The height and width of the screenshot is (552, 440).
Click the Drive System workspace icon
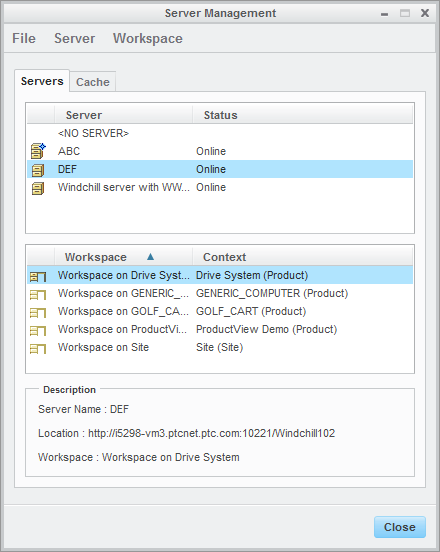point(38,276)
